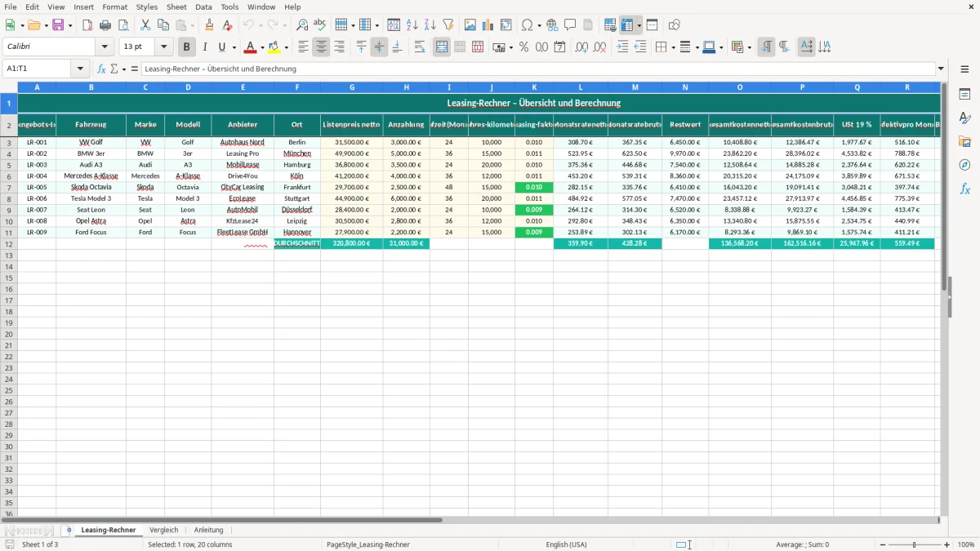The image size is (980, 551).
Task: Switch to the Vergleich sheet tab
Action: coord(164,530)
